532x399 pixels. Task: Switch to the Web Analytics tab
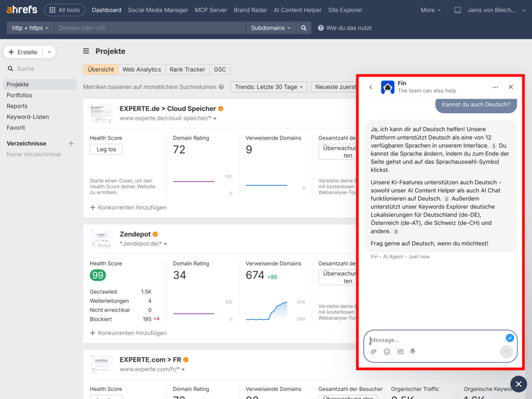point(142,69)
